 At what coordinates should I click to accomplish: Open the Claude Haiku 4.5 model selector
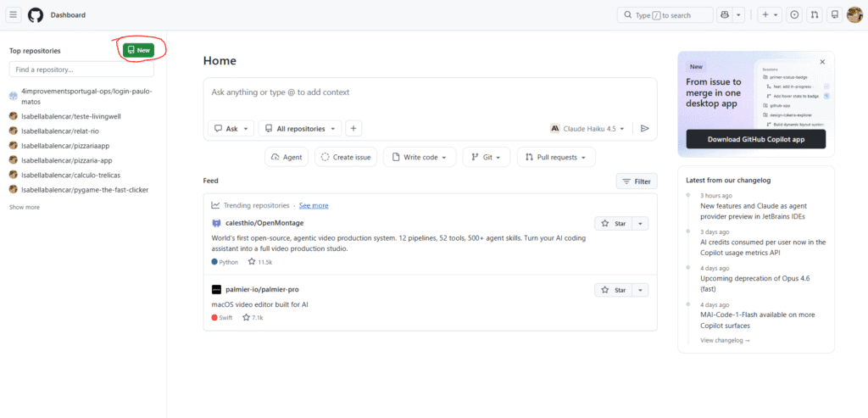[x=587, y=128]
